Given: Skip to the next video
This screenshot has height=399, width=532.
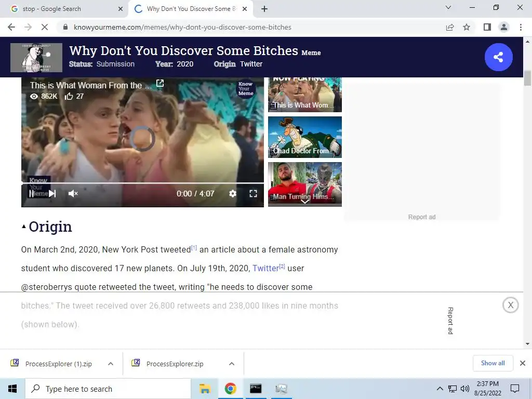Looking at the screenshot, I should (52, 193).
